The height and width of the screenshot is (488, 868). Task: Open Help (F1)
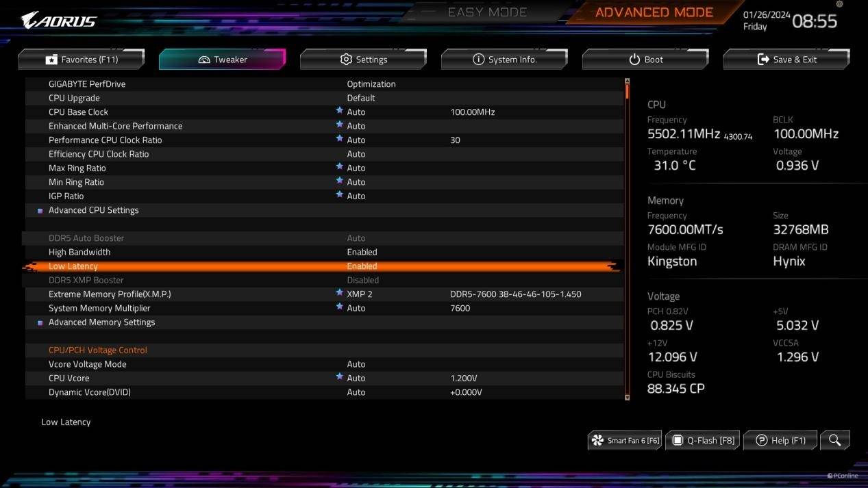780,440
